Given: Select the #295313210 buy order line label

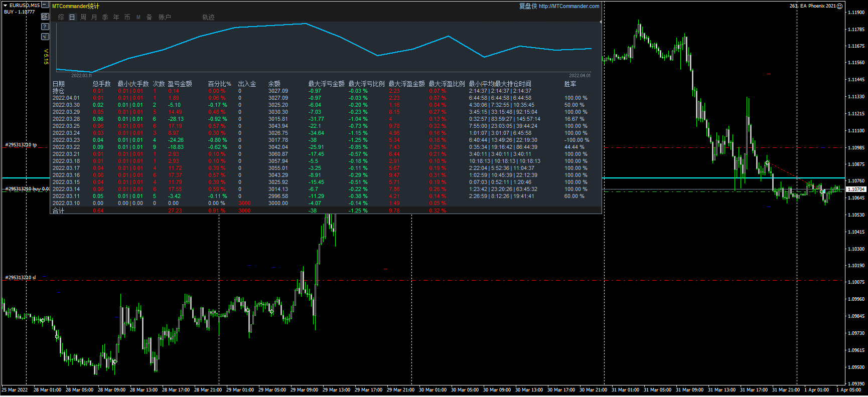Looking at the screenshot, I should [x=27, y=189].
